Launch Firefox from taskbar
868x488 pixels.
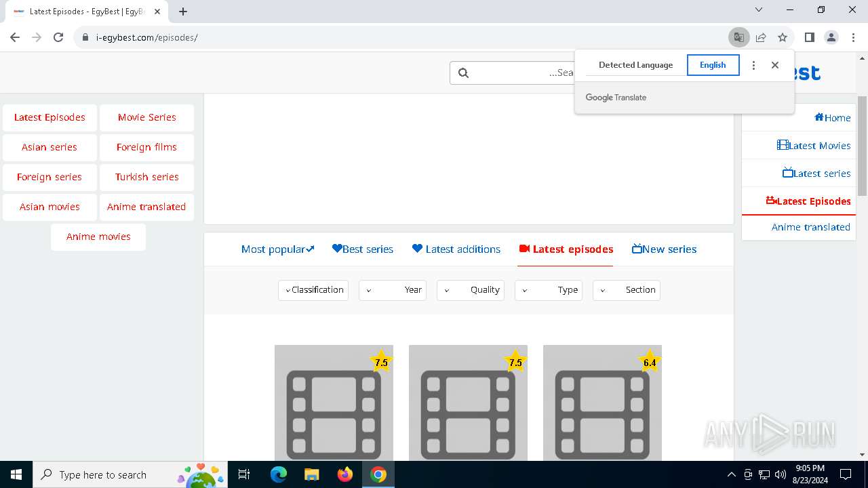pos(345,474)
